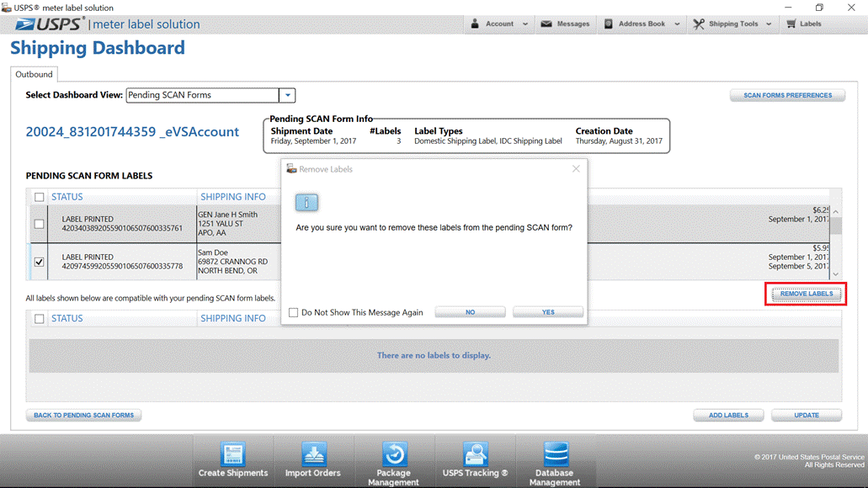Viewport: 868px width, 488px height.
Task: Expand the Account menu chevron
Action: pyautogui.click(x=525, y=24)
